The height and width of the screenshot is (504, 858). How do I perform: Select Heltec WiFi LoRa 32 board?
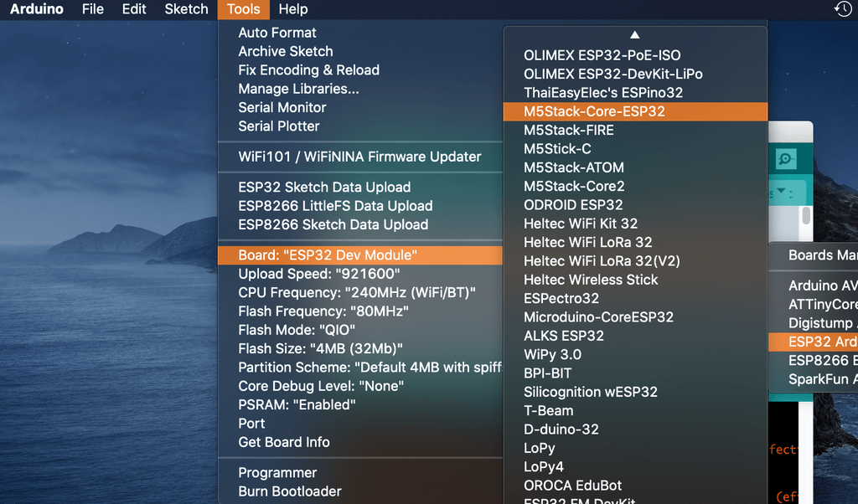[x=635, y=242]
